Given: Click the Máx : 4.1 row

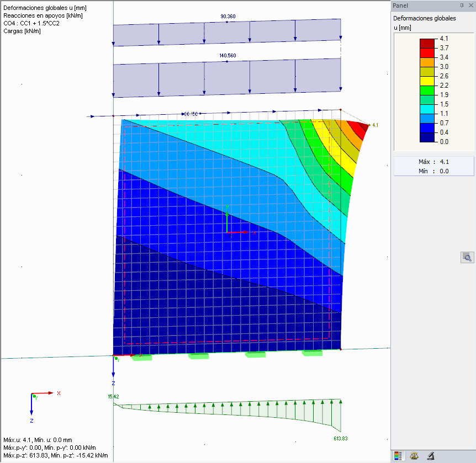Looking at the screenshot, I should [x=433, y=162].
